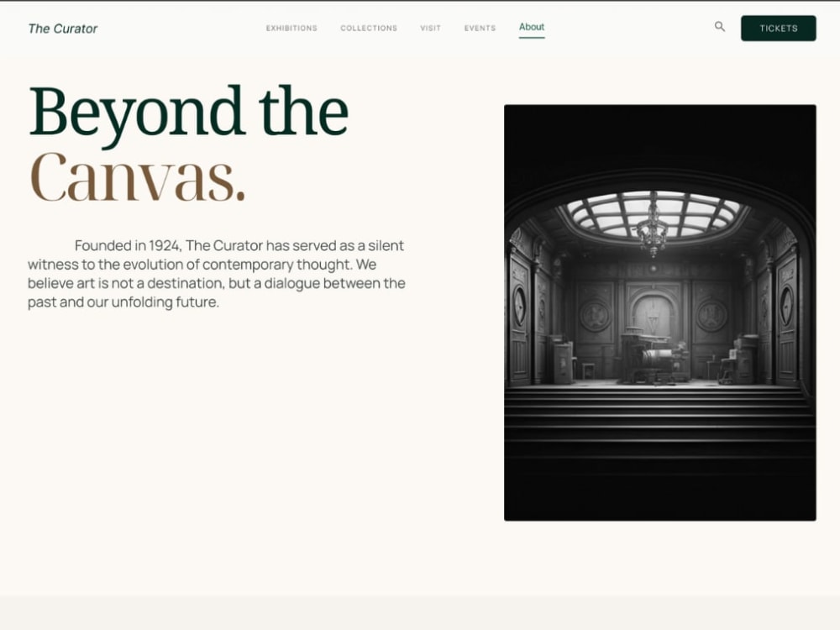Go to The Curator home logo

click(x=63, y=29)
